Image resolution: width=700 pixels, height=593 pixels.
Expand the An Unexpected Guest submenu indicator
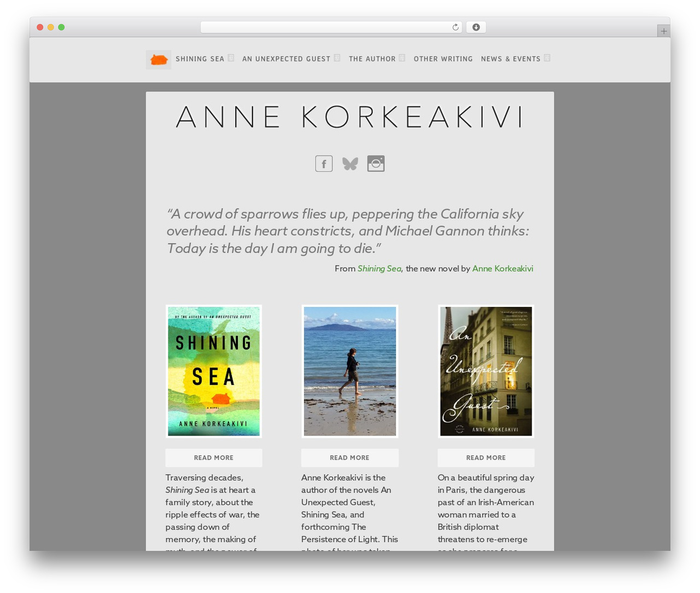click(x=337, y=58)
